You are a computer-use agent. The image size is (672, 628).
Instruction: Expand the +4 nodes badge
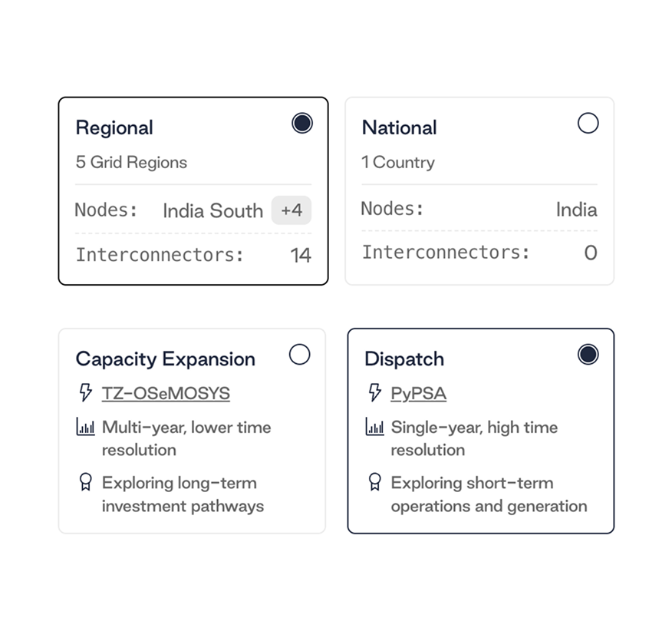tap(292, 210)
